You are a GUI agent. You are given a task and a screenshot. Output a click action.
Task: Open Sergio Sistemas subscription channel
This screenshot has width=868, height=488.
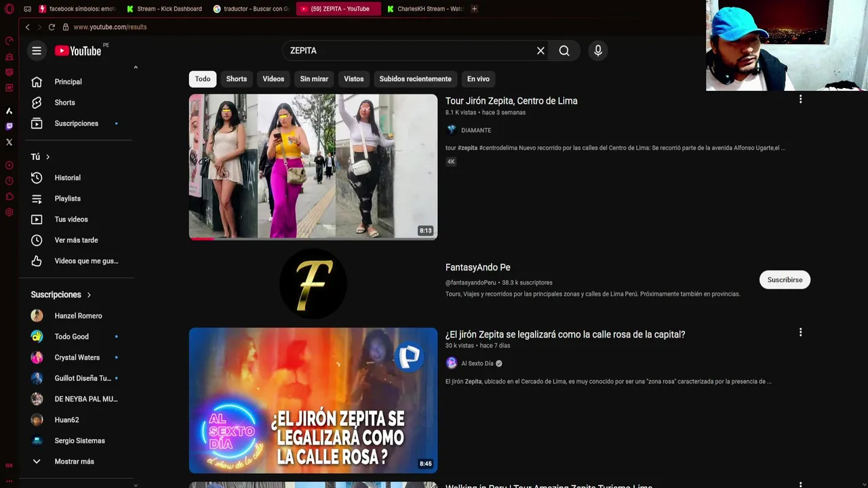(x=79, y=441)
